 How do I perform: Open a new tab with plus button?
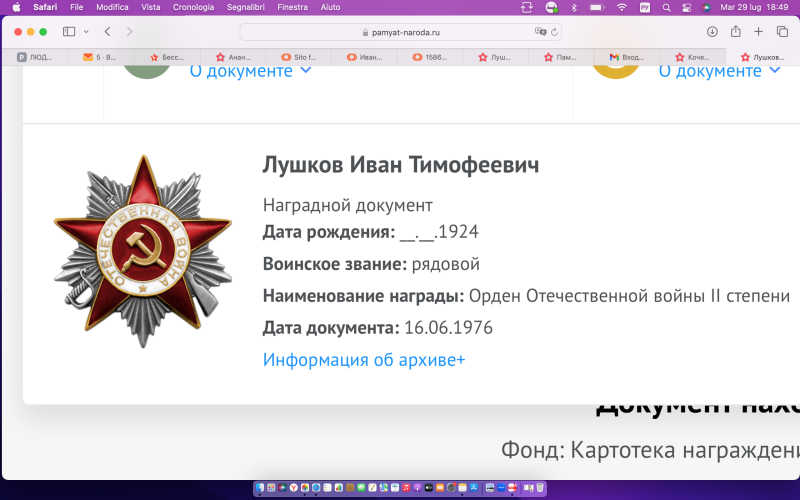tap(759, 32)
